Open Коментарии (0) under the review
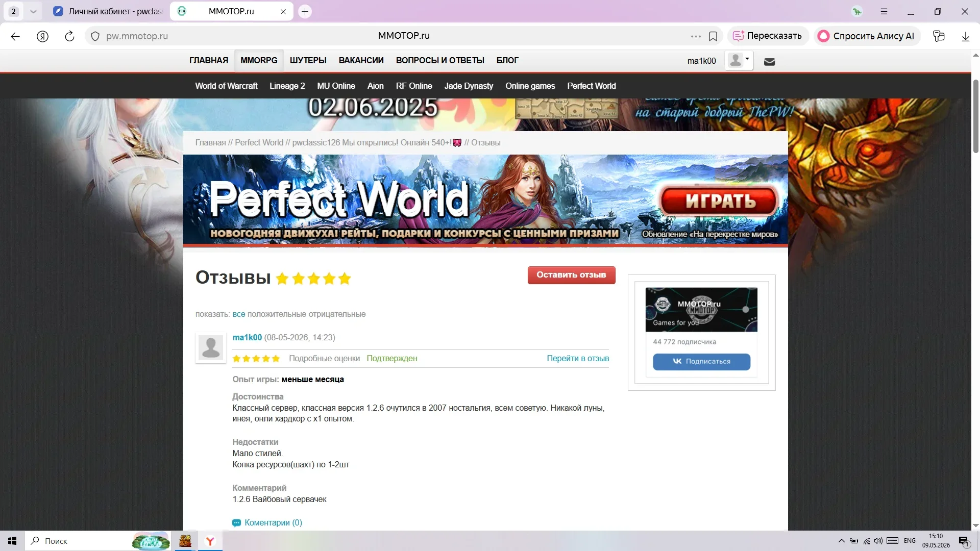The image size is (980, 551). (x=273, y=523)
